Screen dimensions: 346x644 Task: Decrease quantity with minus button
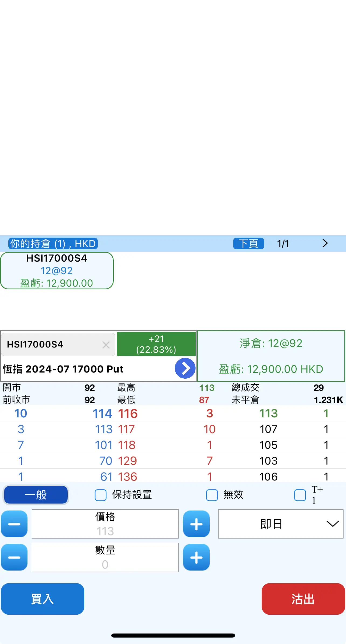coord(14,557)
